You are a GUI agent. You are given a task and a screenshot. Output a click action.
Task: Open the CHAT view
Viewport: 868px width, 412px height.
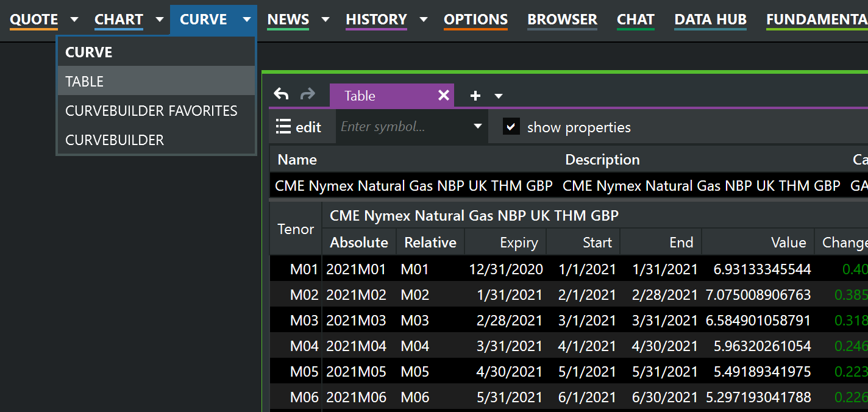pyautogui.click(x=636, y=20)
